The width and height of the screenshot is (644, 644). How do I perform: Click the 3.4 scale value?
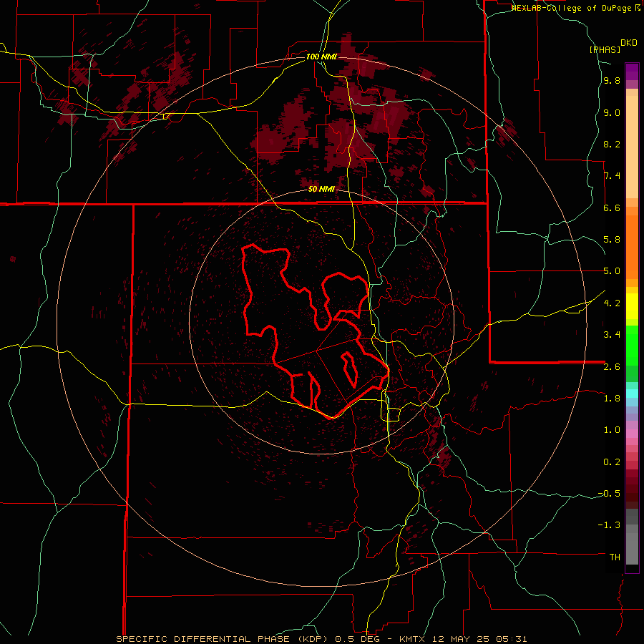point(612,335)
